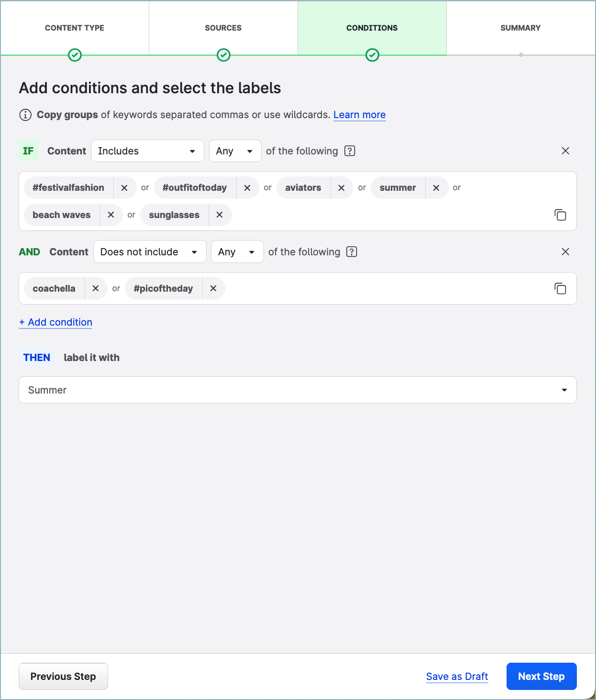Remove the coachella keyword
596x700 pixels.
96,288
